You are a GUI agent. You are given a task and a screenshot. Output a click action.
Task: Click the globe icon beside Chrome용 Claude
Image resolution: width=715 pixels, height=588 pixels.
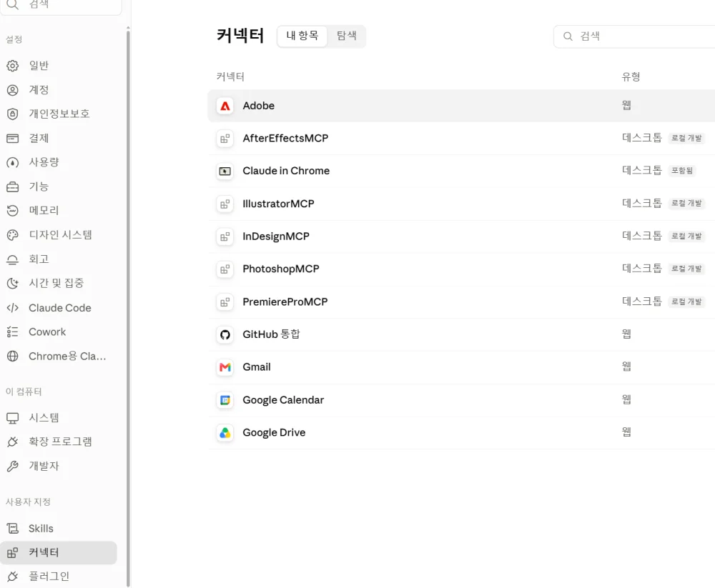[x=13, y=357]
